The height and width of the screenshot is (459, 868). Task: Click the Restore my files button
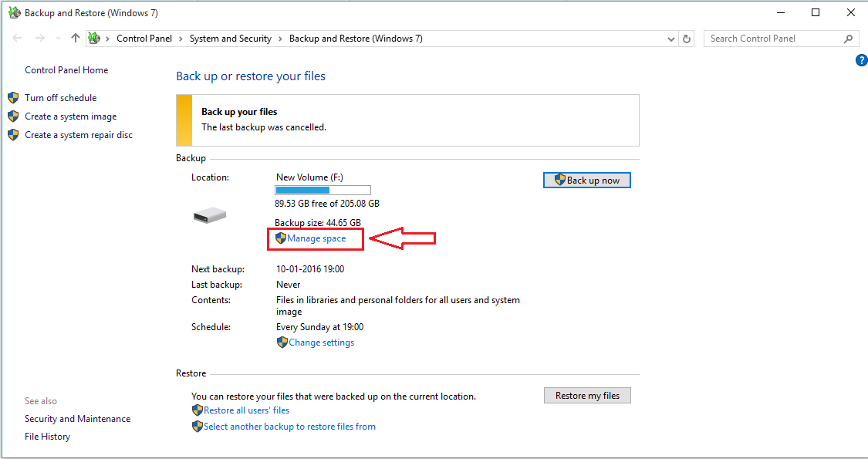(x=587, y=395)
